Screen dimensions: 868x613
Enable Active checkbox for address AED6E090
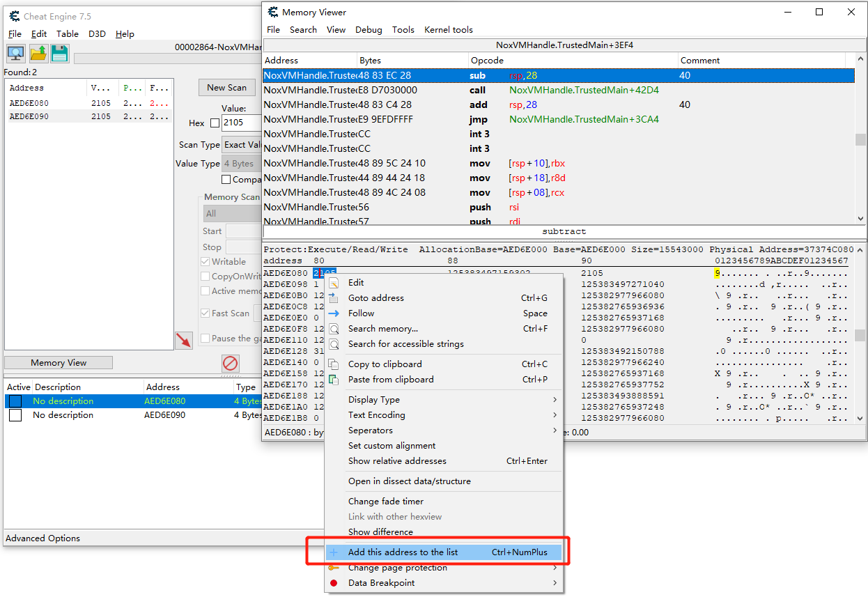(x=15, y=415)
